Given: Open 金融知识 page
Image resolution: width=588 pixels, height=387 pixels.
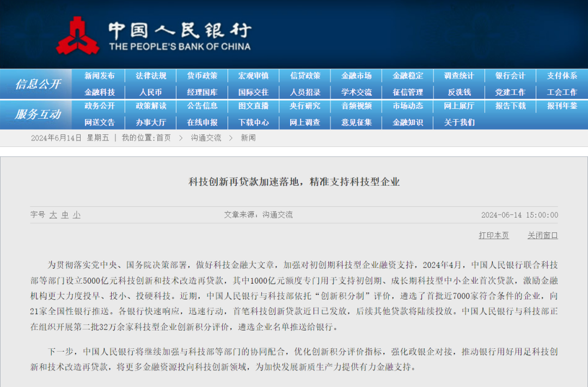Looking at the screenshot, I should (408, 122).
